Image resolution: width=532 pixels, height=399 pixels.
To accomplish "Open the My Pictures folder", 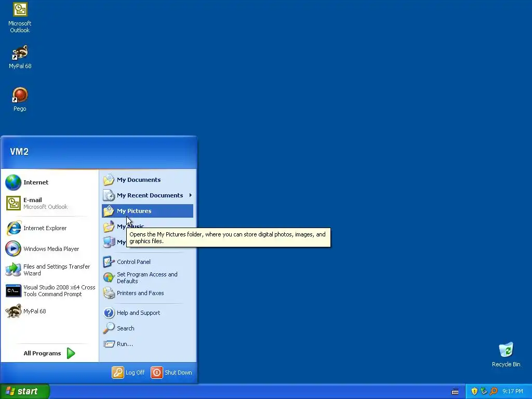I will point(148,211).
